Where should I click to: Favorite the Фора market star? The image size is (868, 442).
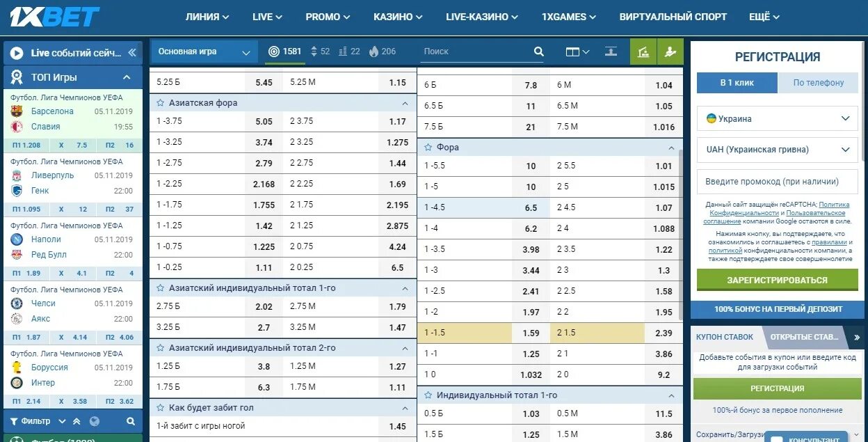[428, 148]
